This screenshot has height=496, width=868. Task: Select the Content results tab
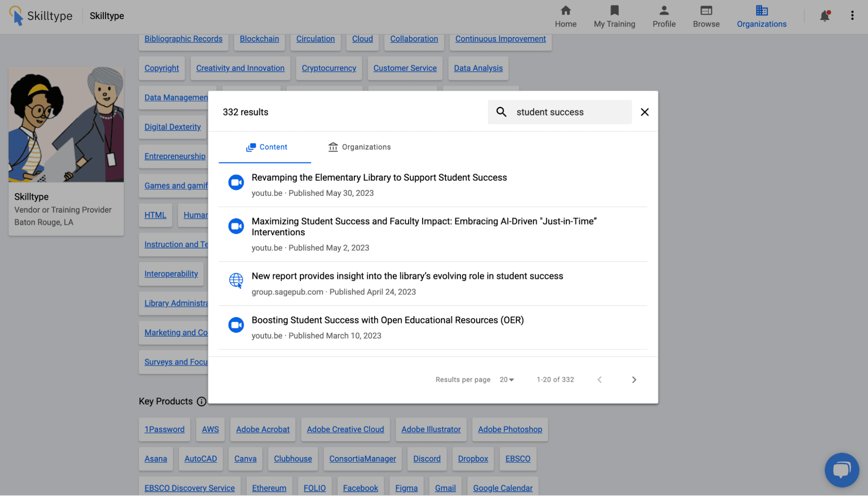266,147
